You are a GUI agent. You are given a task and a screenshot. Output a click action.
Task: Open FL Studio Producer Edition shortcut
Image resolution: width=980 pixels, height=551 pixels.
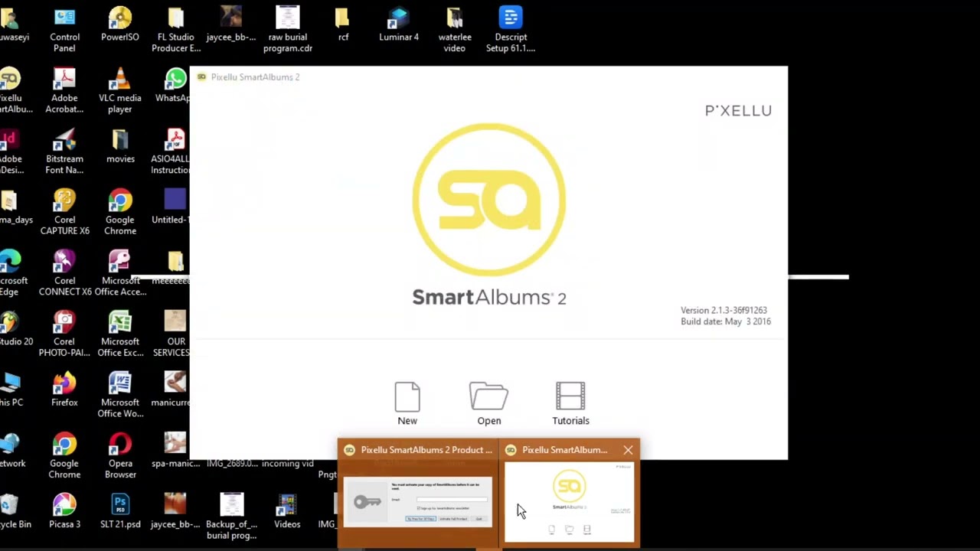[x=175, y=29]
